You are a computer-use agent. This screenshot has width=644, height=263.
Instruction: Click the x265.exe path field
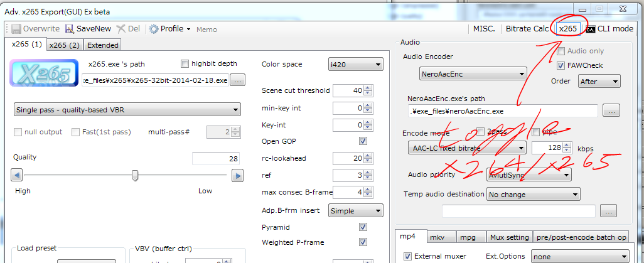(x=155, y=80)
